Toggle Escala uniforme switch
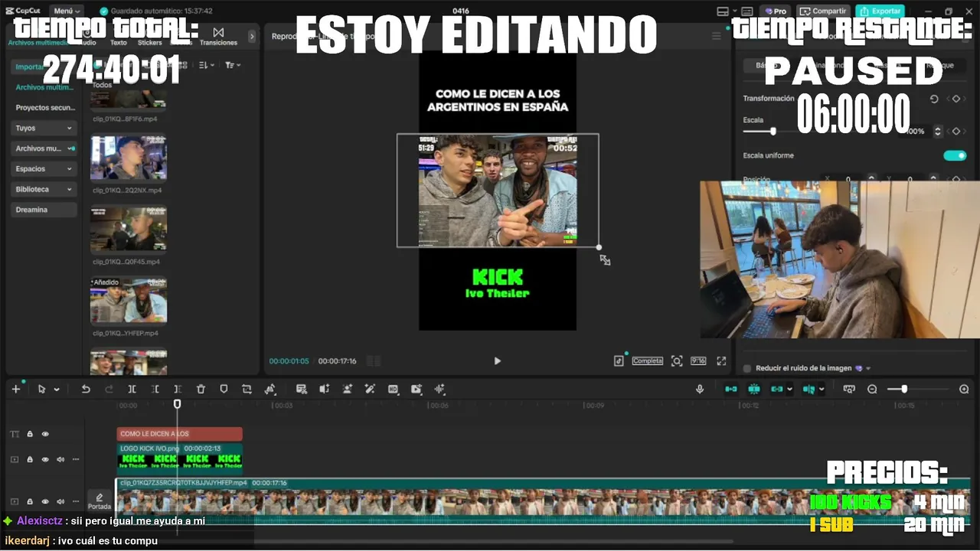 tap(955, 155)
